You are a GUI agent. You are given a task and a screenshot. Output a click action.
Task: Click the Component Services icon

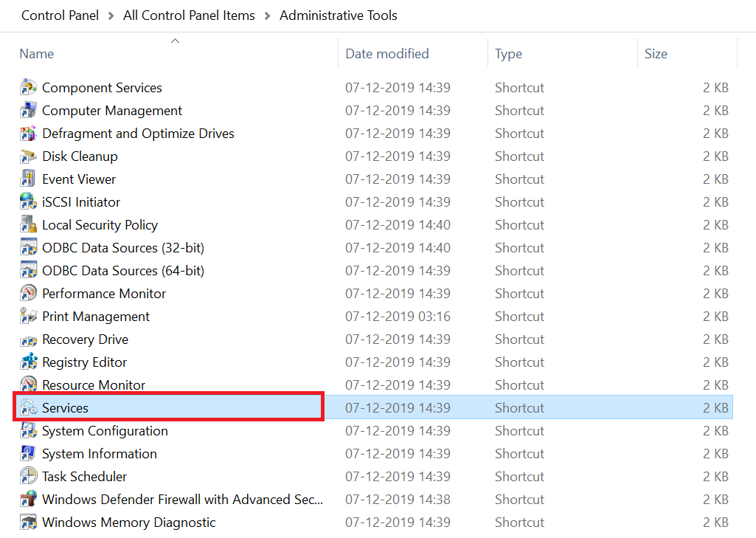tap(29, 87)
